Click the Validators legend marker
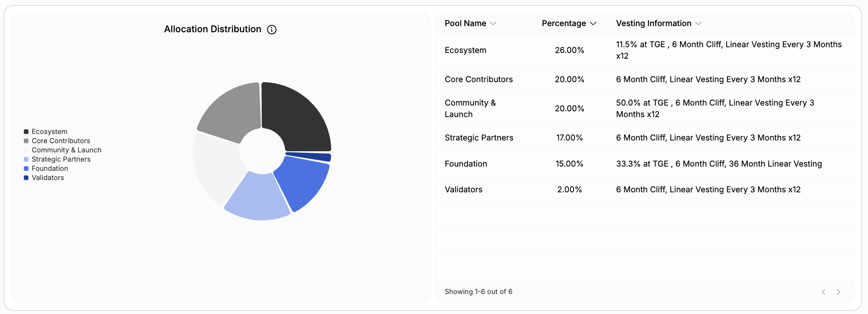868x314 pixels. (x=26, y=177)
